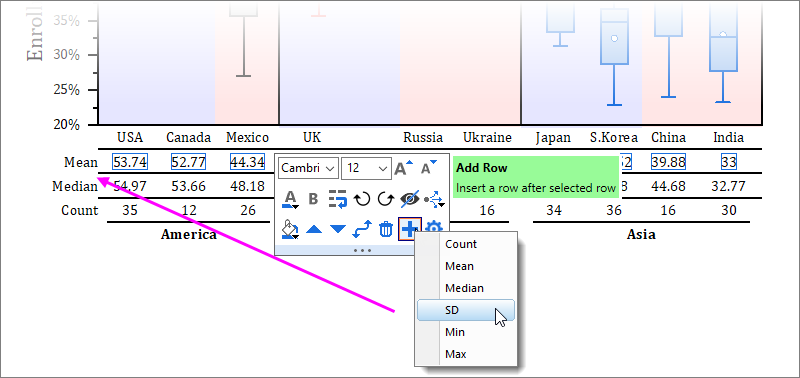Click the USA axis tick label
The image size is (800, 378).
click(x=130, y=137)
